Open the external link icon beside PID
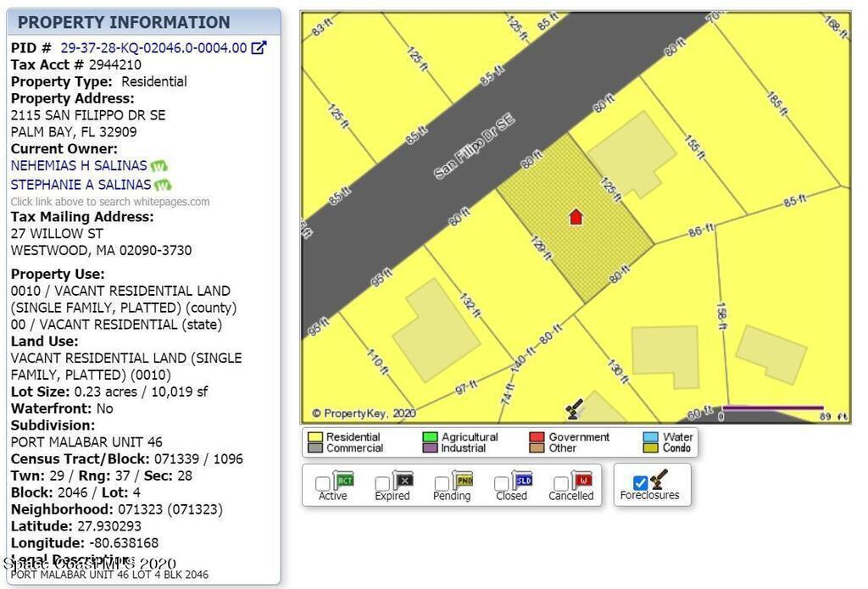This screenshot has height=589, width=868. (259, 48)
